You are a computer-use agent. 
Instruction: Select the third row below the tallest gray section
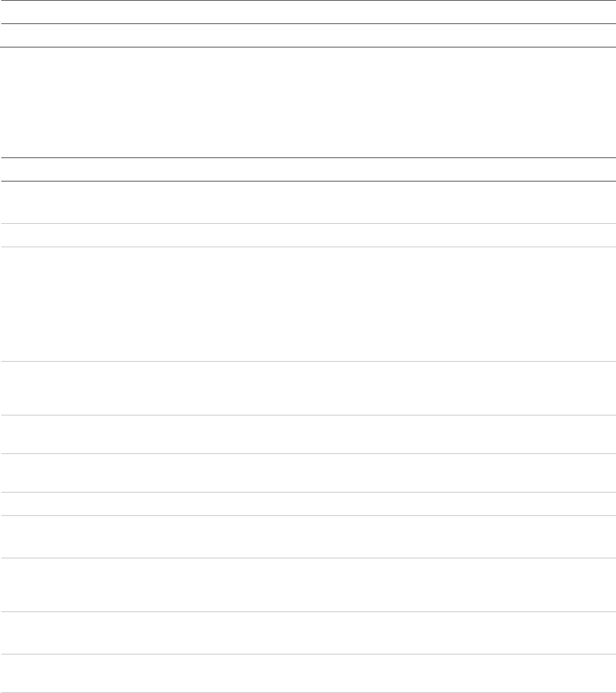click(x=308, y=473)
